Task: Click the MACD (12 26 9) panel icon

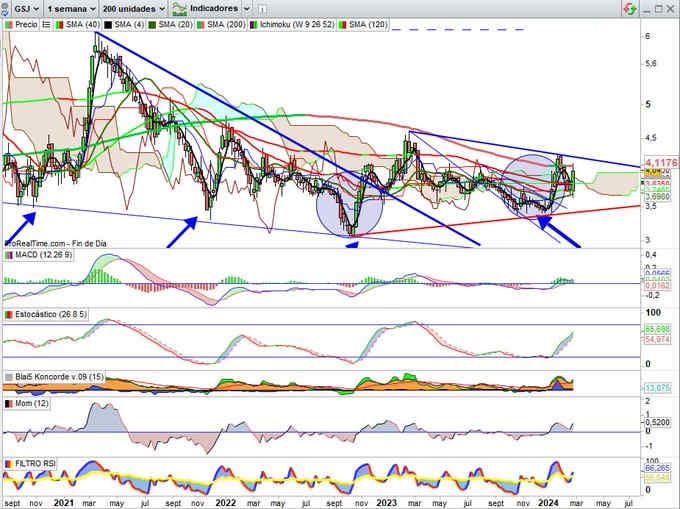Action: coord(8,255)
